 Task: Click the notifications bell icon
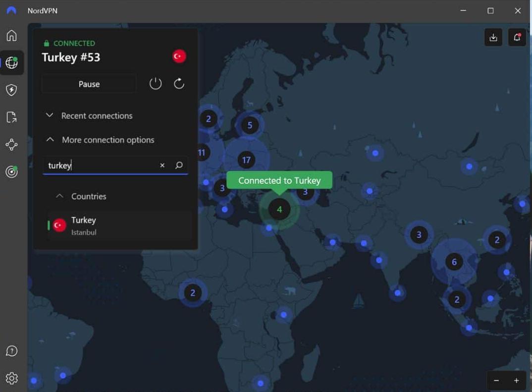click(x=517, y=38)
